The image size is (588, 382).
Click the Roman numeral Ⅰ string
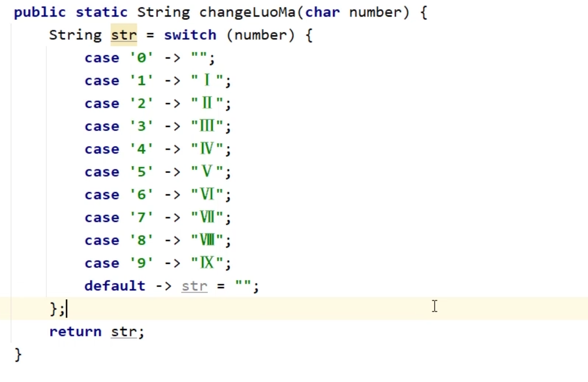click(207, 81)
